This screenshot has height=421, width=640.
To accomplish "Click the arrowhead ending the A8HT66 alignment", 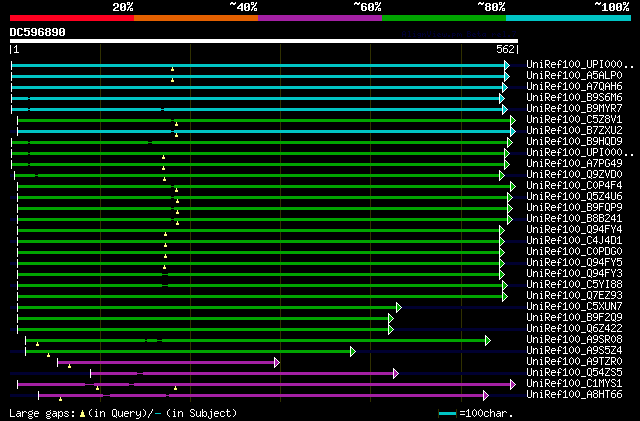I will point(486,395).
